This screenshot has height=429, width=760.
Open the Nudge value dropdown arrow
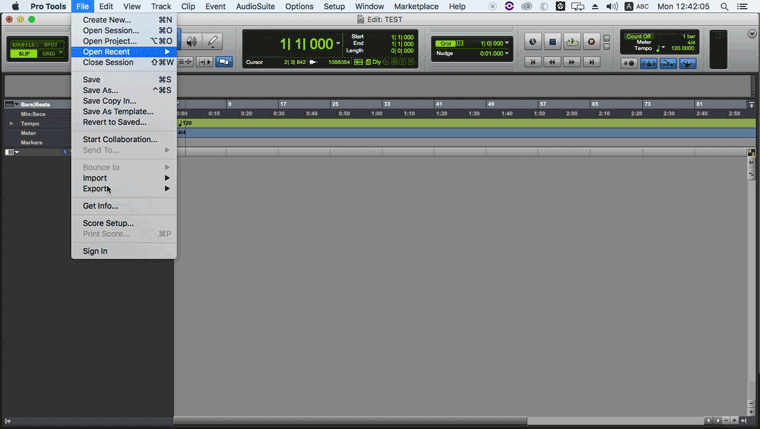pyautogui.click(x=507, y=53)
